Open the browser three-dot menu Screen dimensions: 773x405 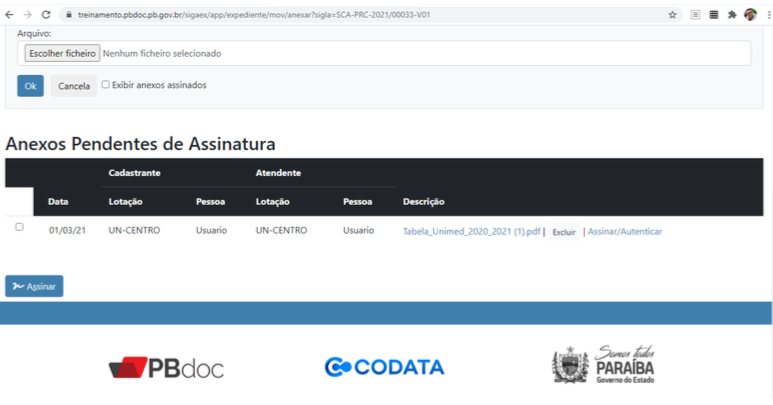tap(766, 15)
